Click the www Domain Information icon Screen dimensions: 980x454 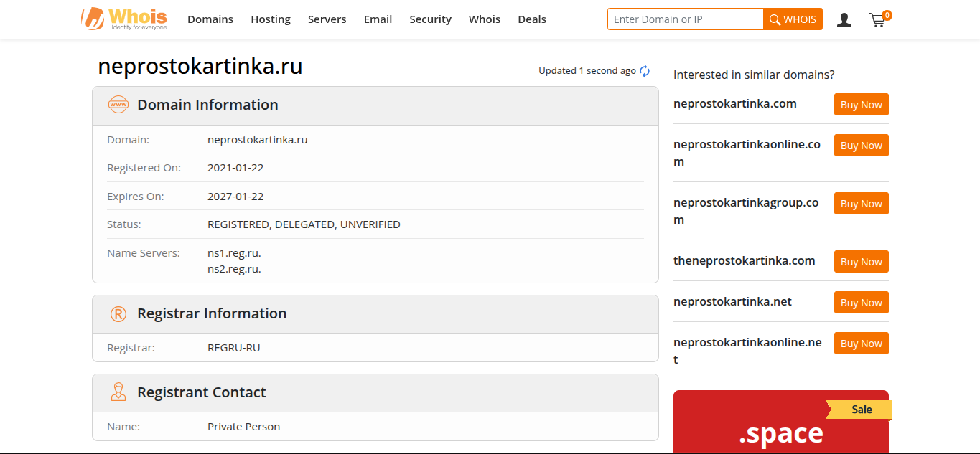tap(118, 105)
